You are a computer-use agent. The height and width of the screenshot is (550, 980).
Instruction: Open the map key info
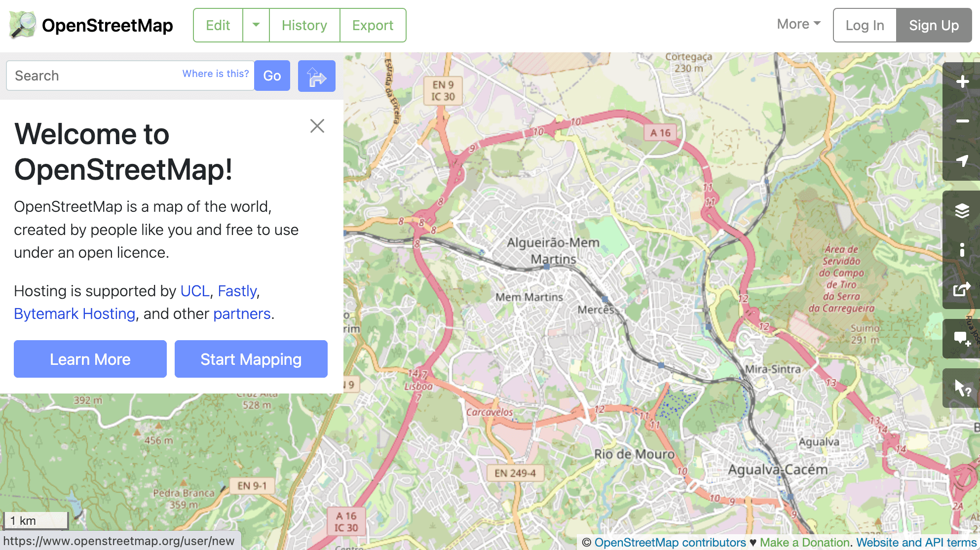tap(962, 250)
